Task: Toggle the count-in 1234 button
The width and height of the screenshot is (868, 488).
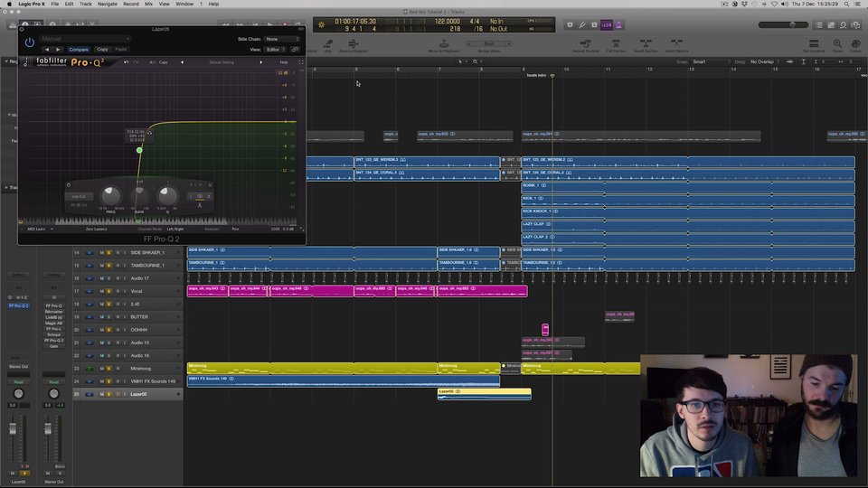Action: click(x=607, y=25)
